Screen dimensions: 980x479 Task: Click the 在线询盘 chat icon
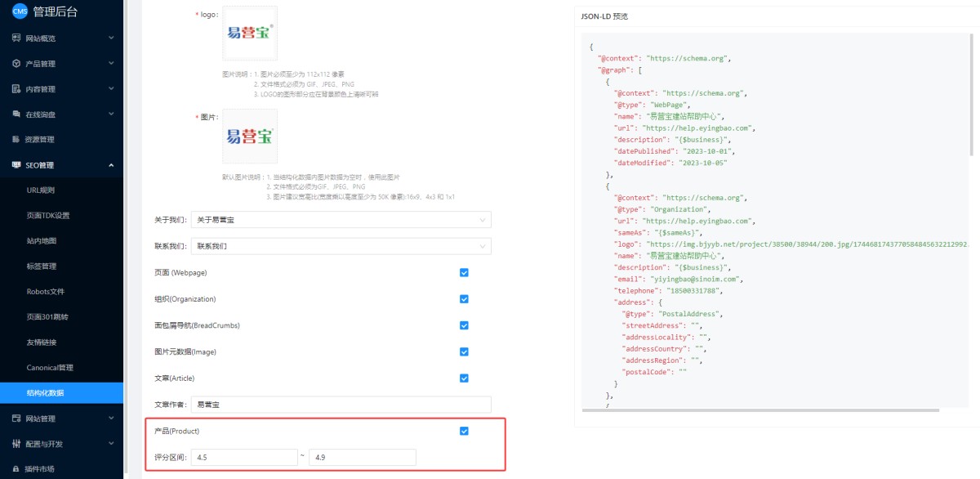click(x=16, y=114)
